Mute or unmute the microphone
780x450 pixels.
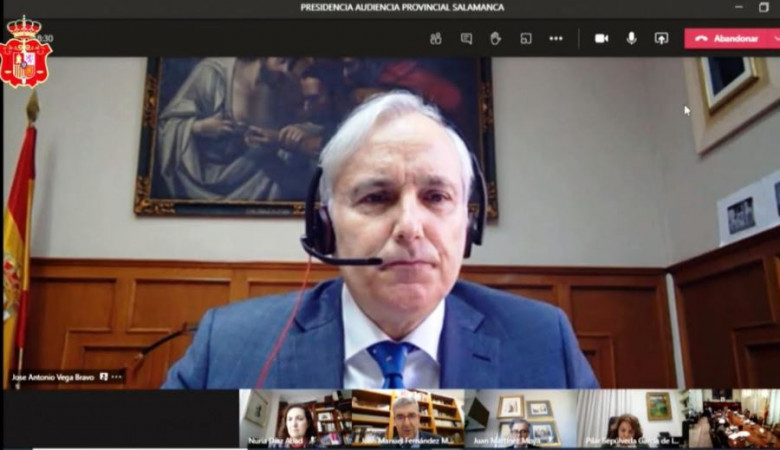tap(631, 38)
